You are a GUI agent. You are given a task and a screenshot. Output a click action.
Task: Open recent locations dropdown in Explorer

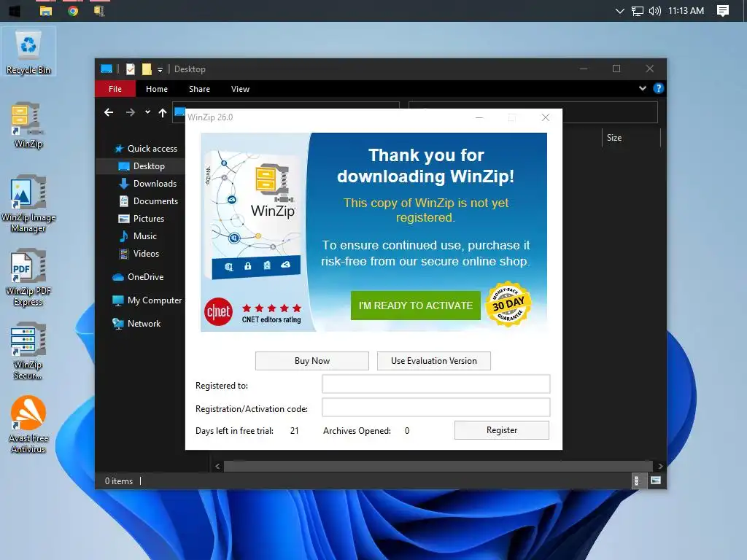[x=147, y=112]
